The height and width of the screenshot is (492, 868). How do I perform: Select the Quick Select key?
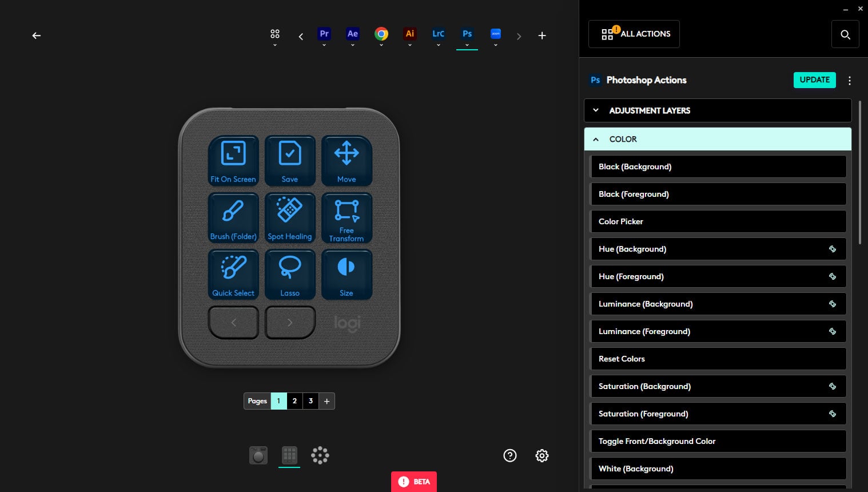[233, 275]
